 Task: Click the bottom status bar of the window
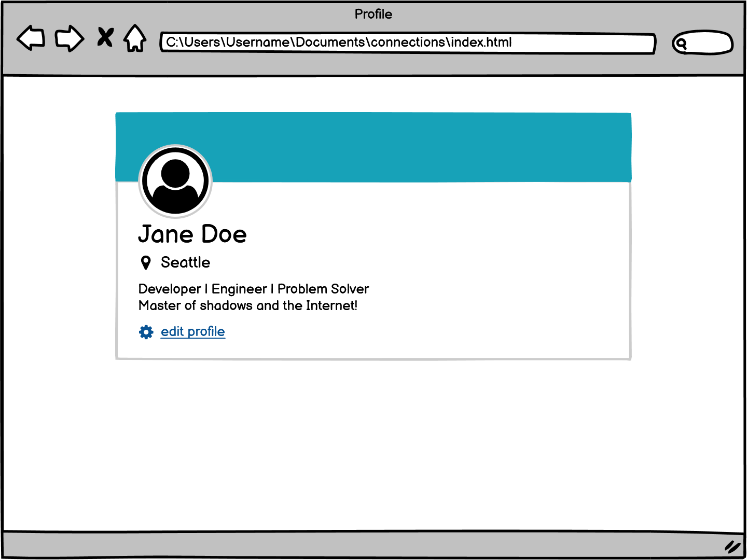click(363, 544)
